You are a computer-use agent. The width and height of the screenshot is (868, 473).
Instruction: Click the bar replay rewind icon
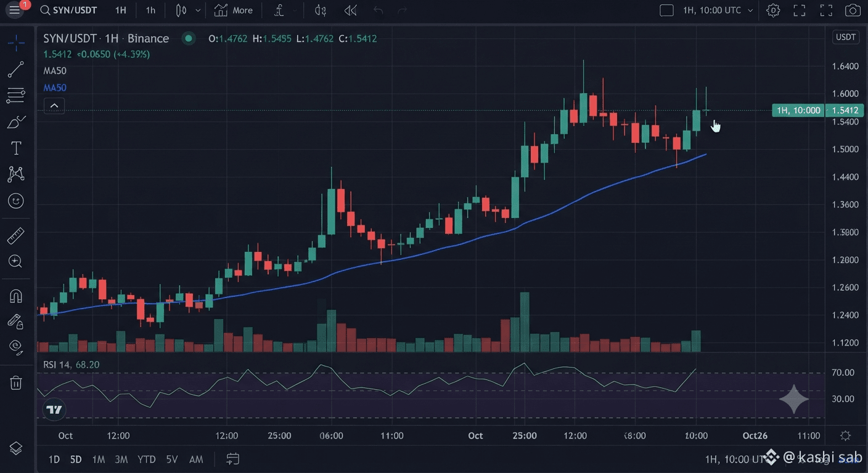[351, 10]
